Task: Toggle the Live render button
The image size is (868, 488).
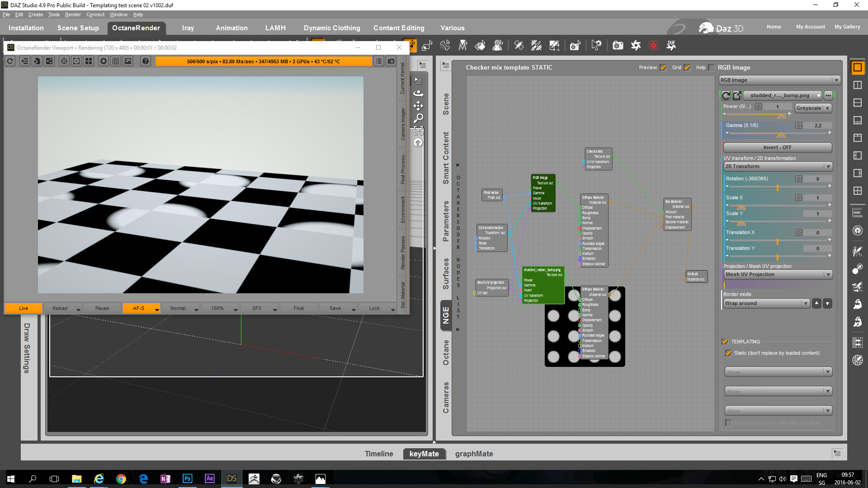Action: 24,308
